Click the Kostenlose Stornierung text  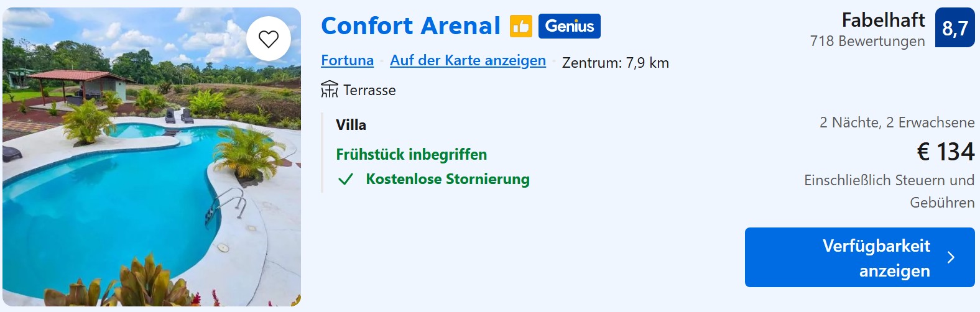point(448,179)
